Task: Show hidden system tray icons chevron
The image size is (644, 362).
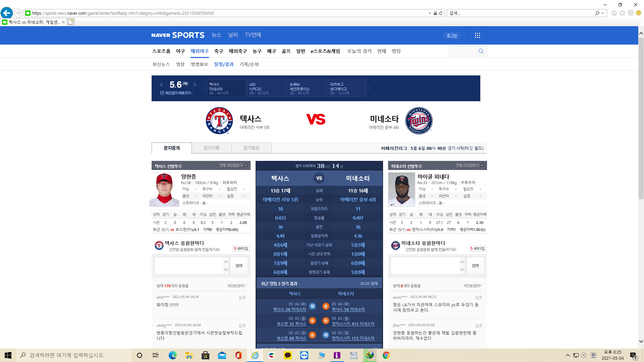Action: 568,355
